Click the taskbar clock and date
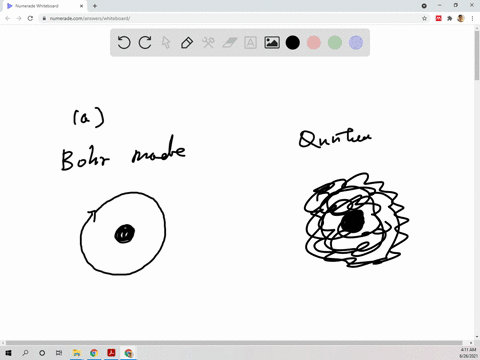The height and width of the screenshot is (360, 480). (468, 353)
